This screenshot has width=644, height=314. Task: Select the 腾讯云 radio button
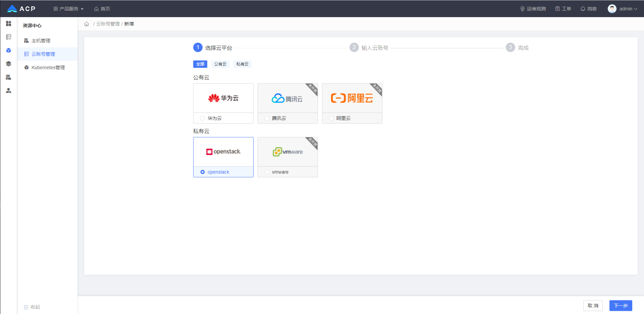point(267,118)
